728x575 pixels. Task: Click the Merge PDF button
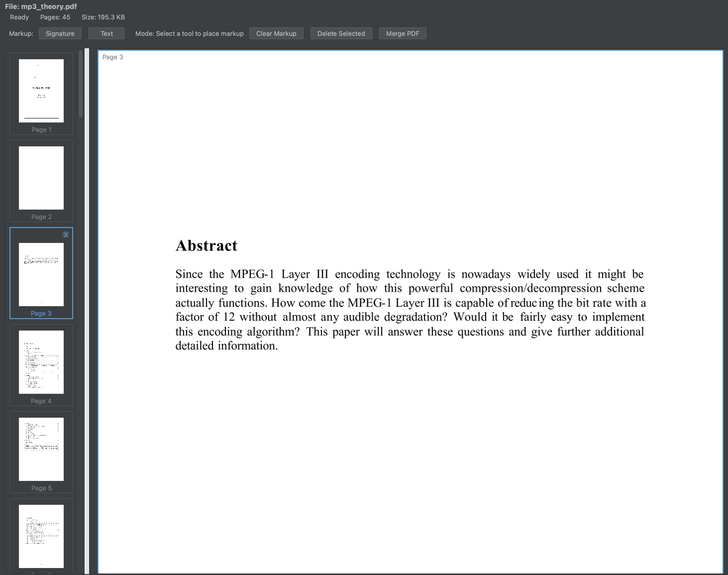(x=403, y=33)
